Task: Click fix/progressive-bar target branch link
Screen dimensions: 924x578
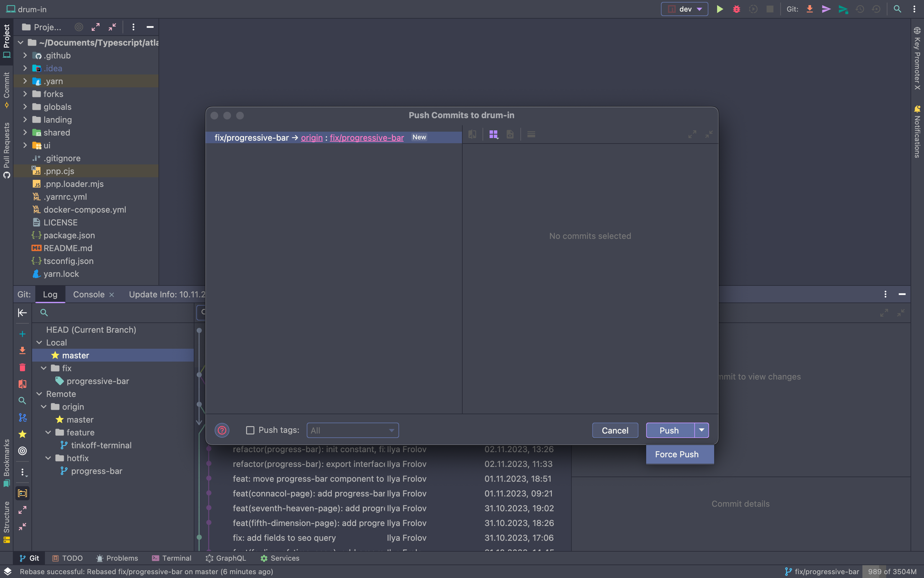Action: pyautogui.click(x=366, y=138)
